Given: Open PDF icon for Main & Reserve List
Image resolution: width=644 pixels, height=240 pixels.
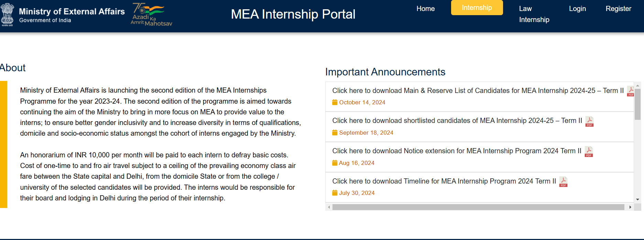Looking at the screenshot, I should [630, 91].
